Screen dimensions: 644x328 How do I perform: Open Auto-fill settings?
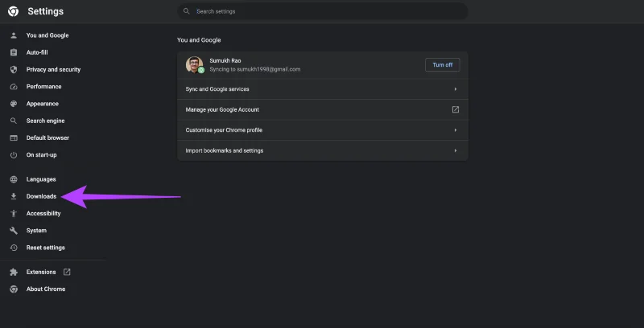[x=37, y=52]
